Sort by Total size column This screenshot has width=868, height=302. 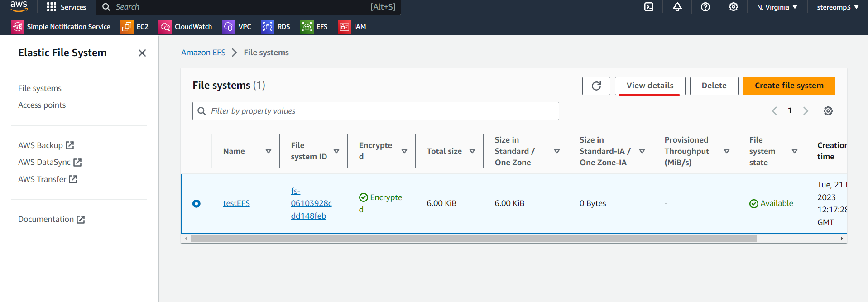coord(472,151)
